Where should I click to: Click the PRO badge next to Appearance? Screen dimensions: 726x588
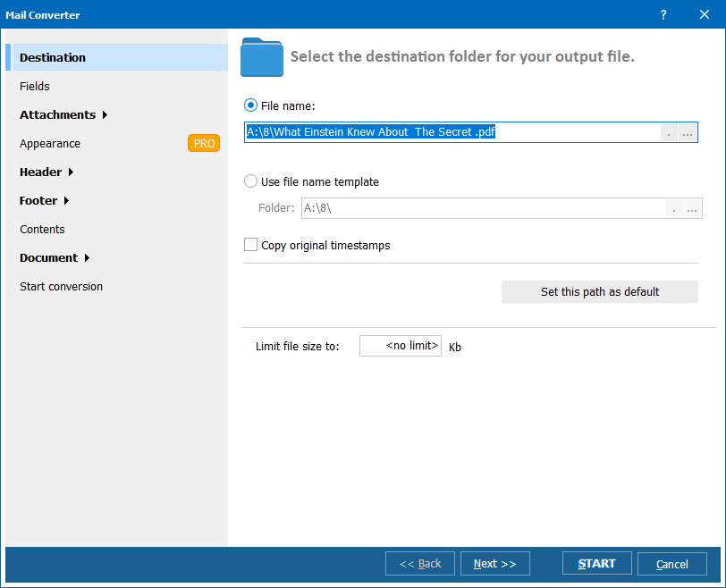(x=204, y=143)
